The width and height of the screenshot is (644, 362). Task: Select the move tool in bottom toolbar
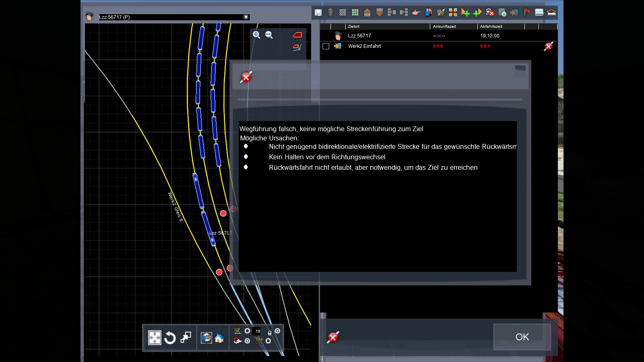155,337
